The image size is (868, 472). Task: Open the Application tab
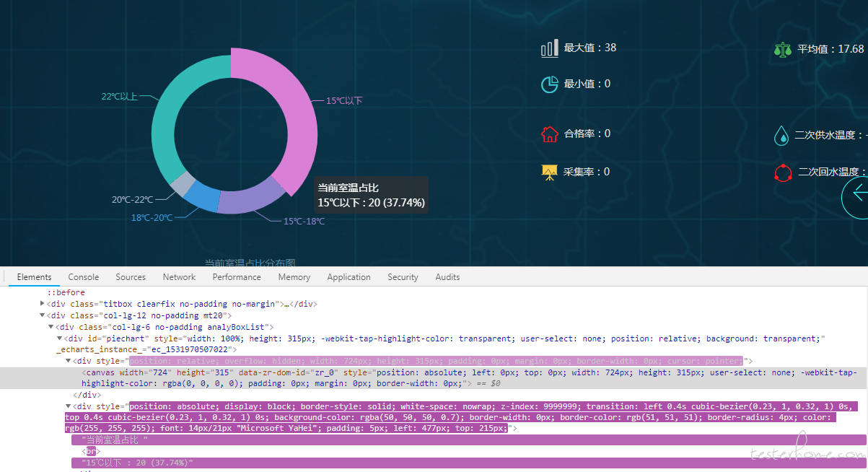tap(348, 277)
